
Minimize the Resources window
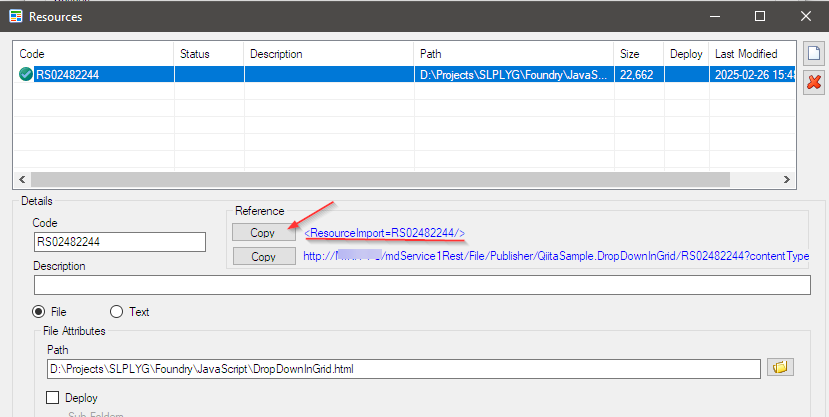point(715,16)
